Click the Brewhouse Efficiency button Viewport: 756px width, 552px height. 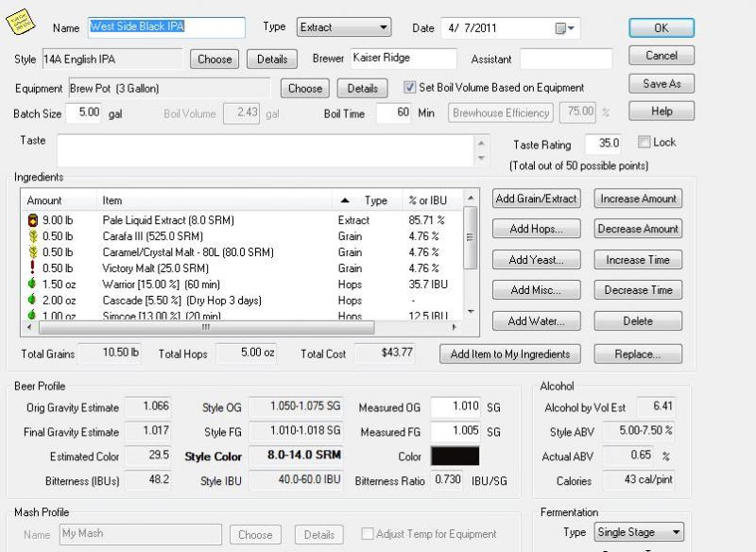[501, 112]
